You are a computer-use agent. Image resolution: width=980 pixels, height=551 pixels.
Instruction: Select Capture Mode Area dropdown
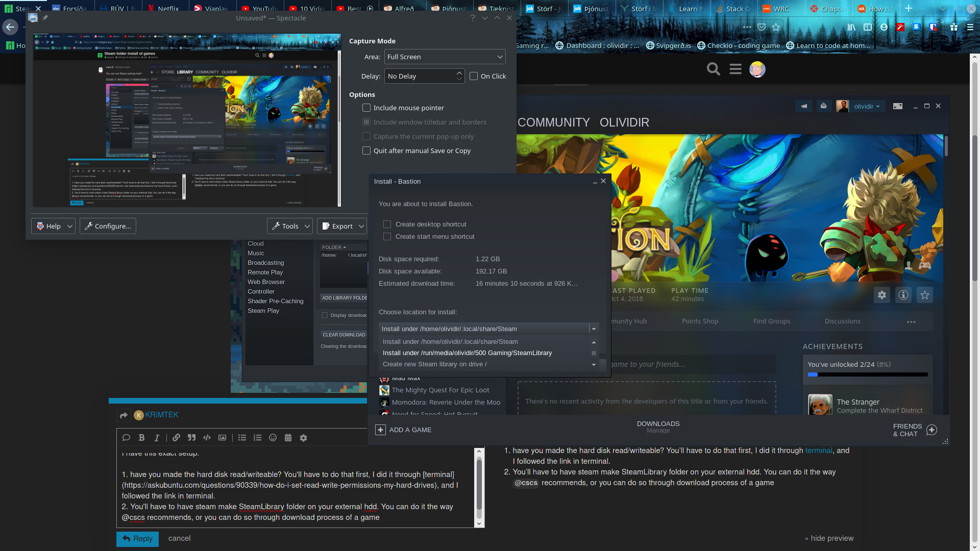tap(443, 56)
